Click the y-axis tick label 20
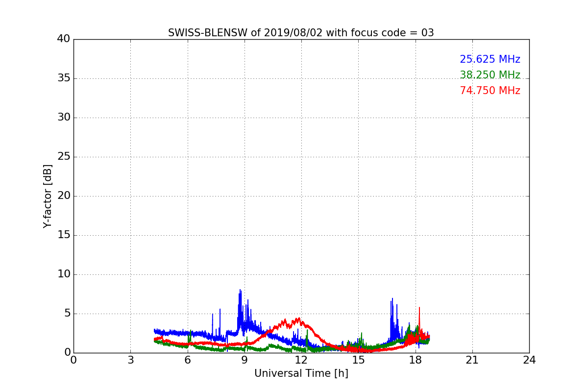588x392 pixels. coord(64,196)
